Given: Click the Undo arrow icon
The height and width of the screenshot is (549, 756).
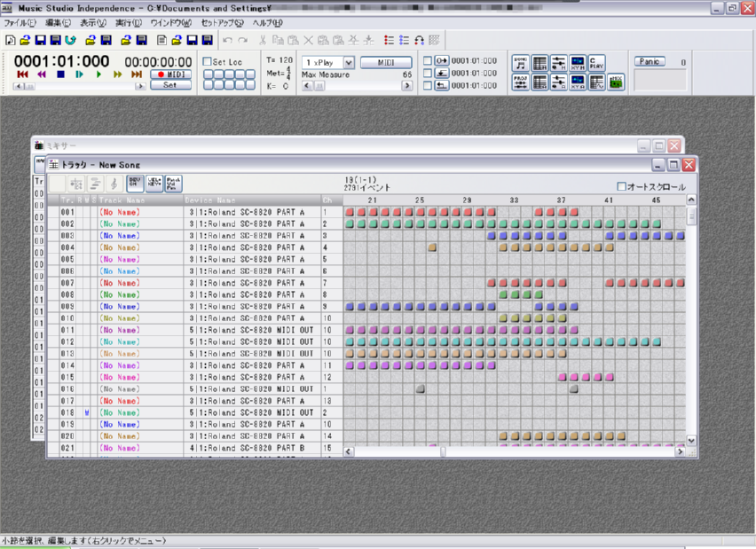Looking at the screenshot, I should tap(227, 41).
